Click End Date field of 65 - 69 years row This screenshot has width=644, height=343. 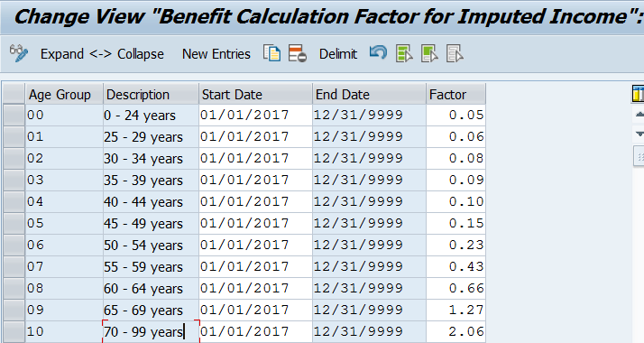click(369, 311)
